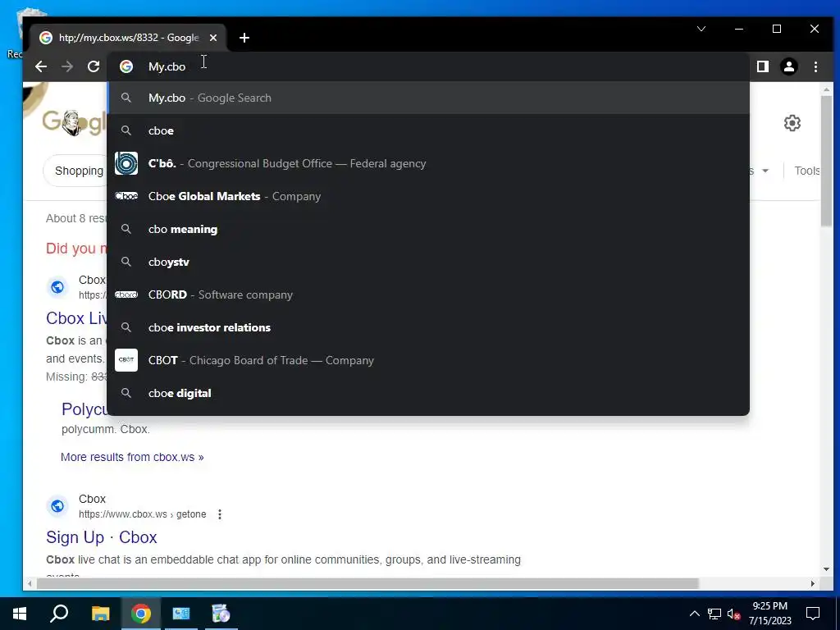
Task: Open the side panel icon
Action: [x=763, y=66]
